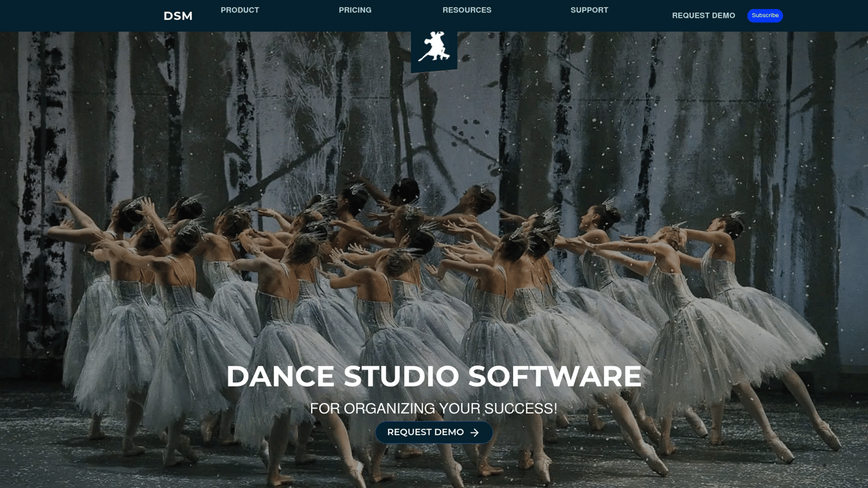The height and width of the screenshot is (488, 868).
Task: Open the Support menu
Action: tap(589, 10)
